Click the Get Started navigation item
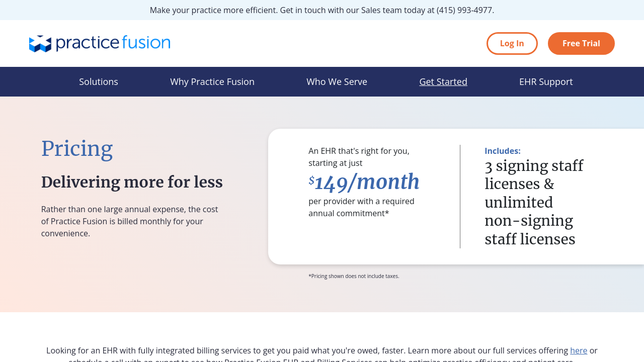The width and height of the screenshot is (644, 362). tap(443, 81)
